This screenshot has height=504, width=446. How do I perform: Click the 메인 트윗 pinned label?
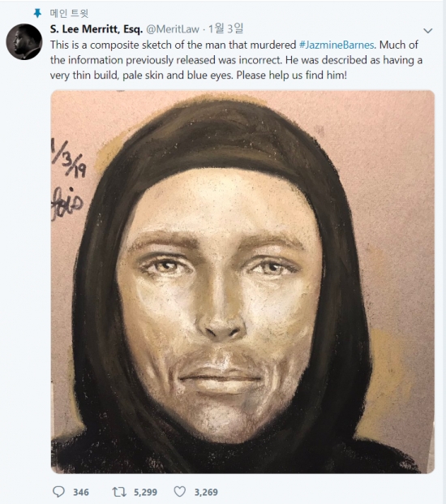(69, 13)
